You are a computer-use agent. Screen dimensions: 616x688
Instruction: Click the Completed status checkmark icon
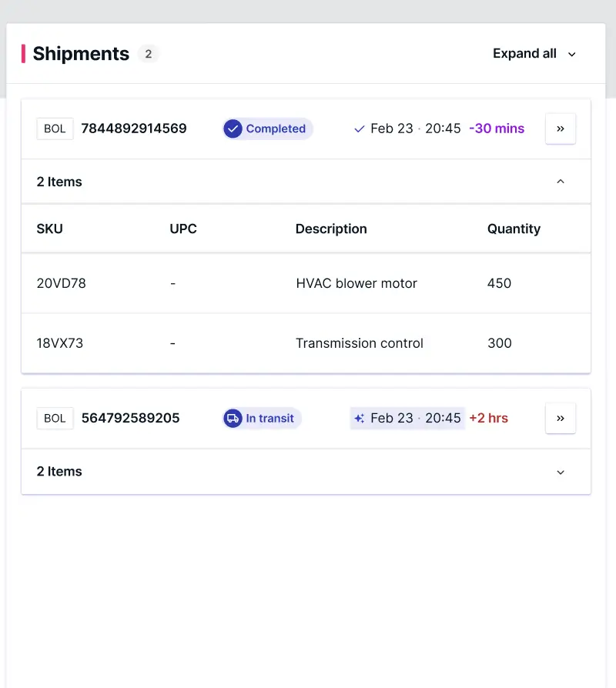click(233, 129)
